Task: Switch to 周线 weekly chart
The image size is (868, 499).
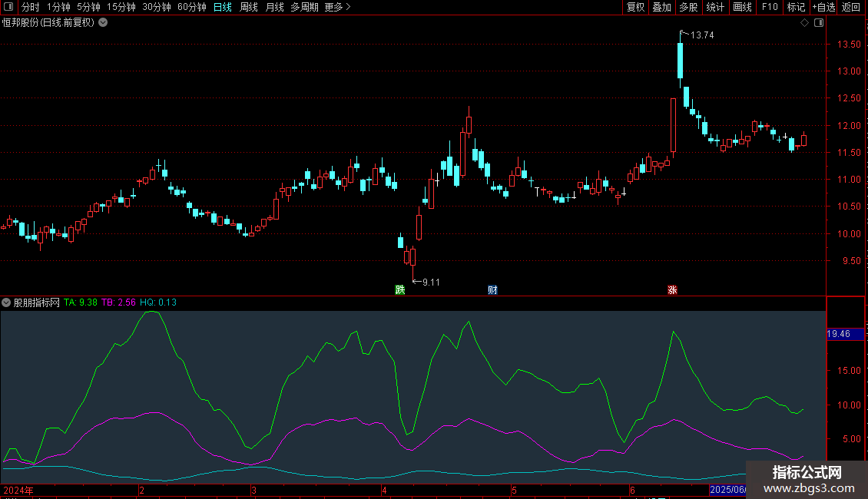Action: pyautogui.click(x=249, y=7)
